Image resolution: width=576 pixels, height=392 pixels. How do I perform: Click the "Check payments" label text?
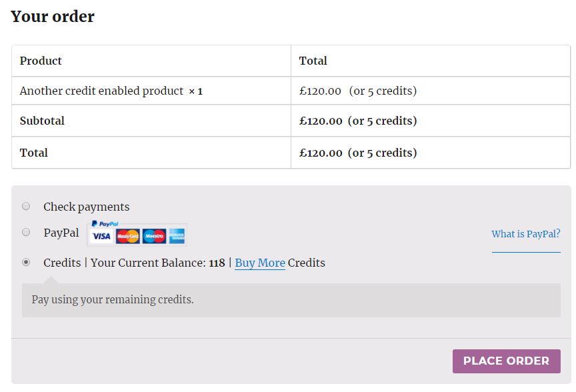coord(87,207)
